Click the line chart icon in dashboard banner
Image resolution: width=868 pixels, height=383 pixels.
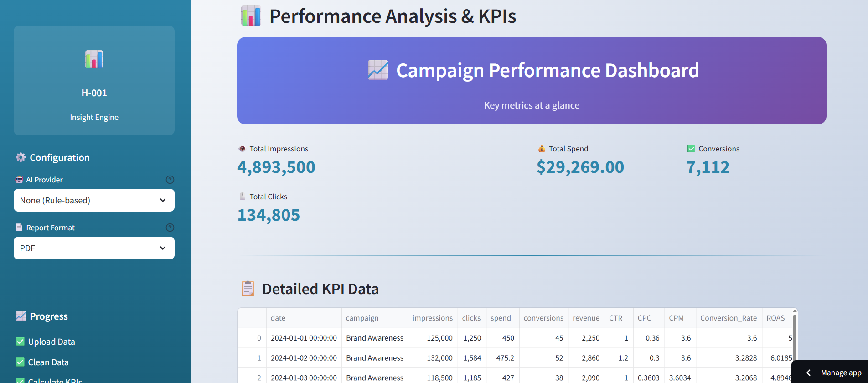click(x=378, y=70)
